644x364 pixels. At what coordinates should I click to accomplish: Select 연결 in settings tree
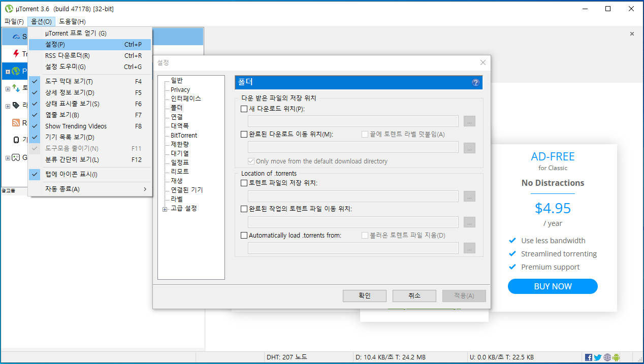(x=177, y=117)
